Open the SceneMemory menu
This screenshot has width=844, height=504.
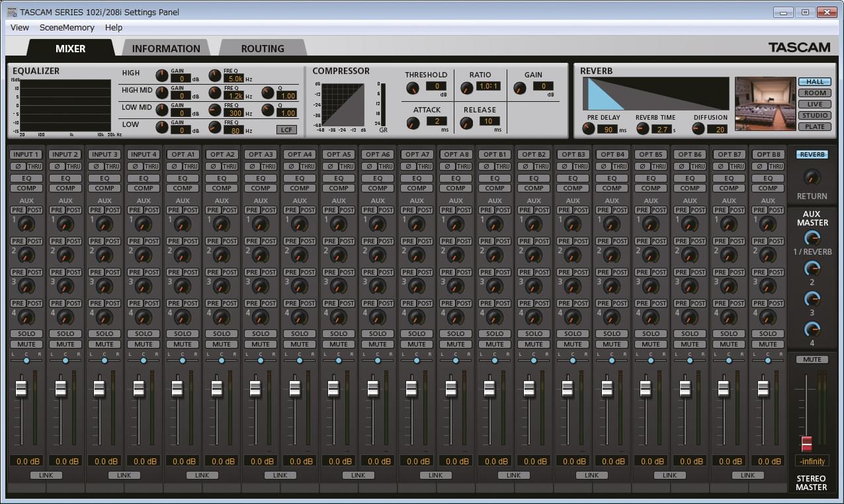pyautogui.click(x=66, y=27)
